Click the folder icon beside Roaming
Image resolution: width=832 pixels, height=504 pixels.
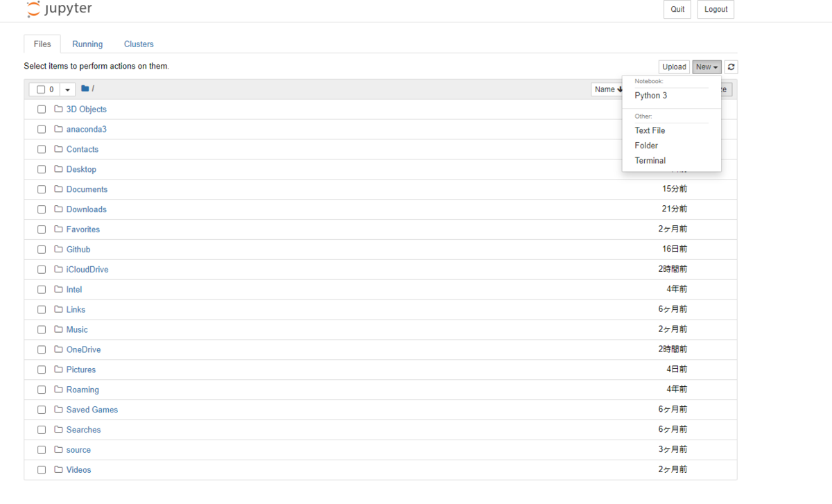coord(59,390)
